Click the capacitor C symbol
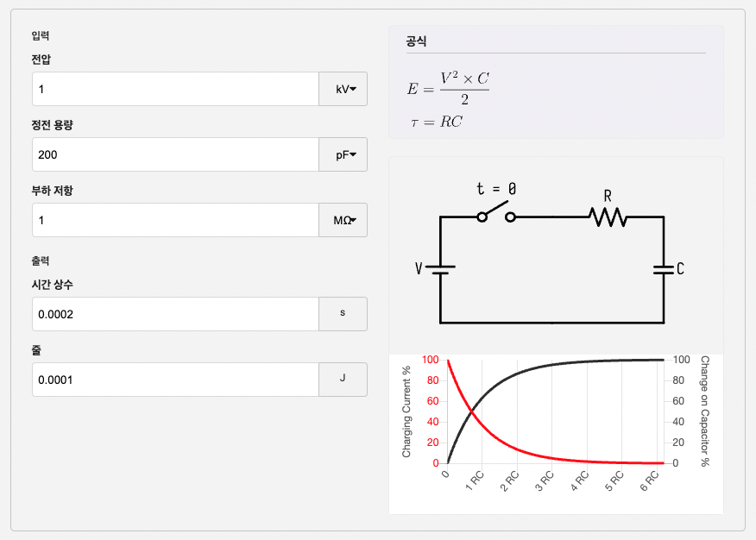Viewport: 756px width, 540px height. pyautogui.click(x=664, y=269)
